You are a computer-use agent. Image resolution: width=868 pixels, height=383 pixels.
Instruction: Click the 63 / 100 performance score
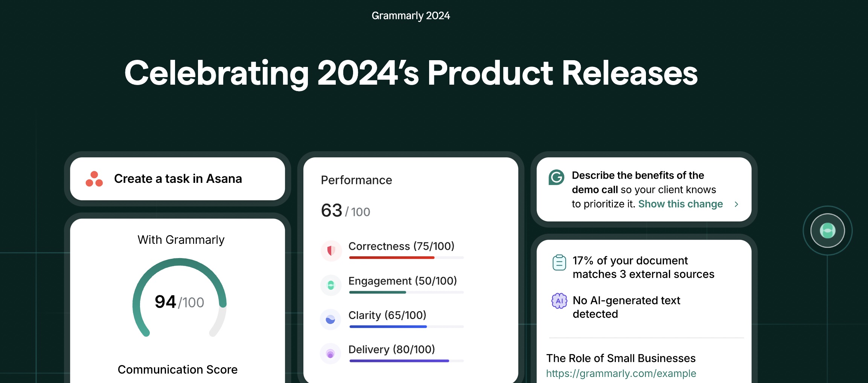346,211
